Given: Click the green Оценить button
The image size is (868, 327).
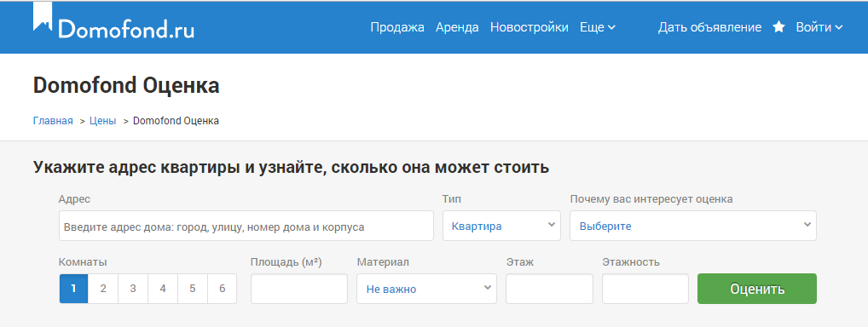Looking at the screenshot, I should click(x=757, y=289).
